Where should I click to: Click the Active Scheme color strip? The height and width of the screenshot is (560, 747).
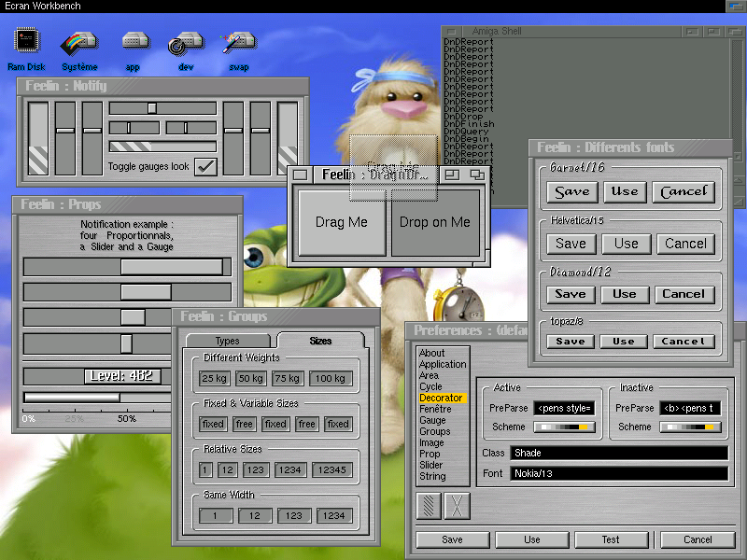(564, 427)
